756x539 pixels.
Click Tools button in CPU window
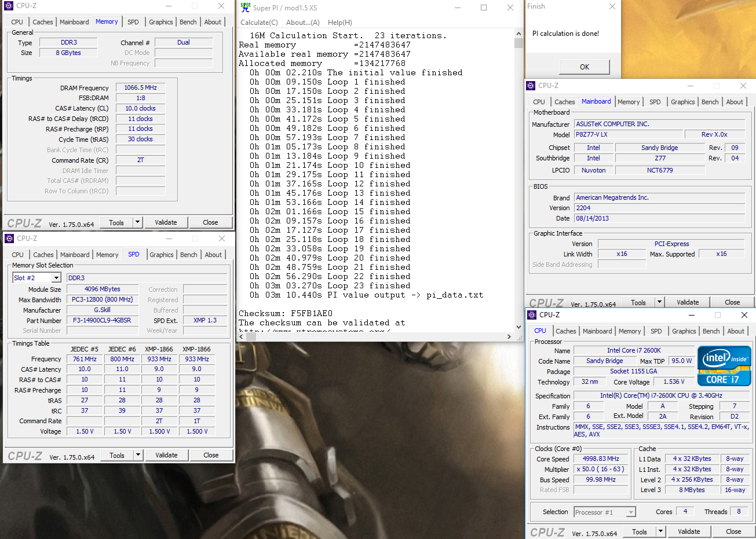[x=640, y=531]
